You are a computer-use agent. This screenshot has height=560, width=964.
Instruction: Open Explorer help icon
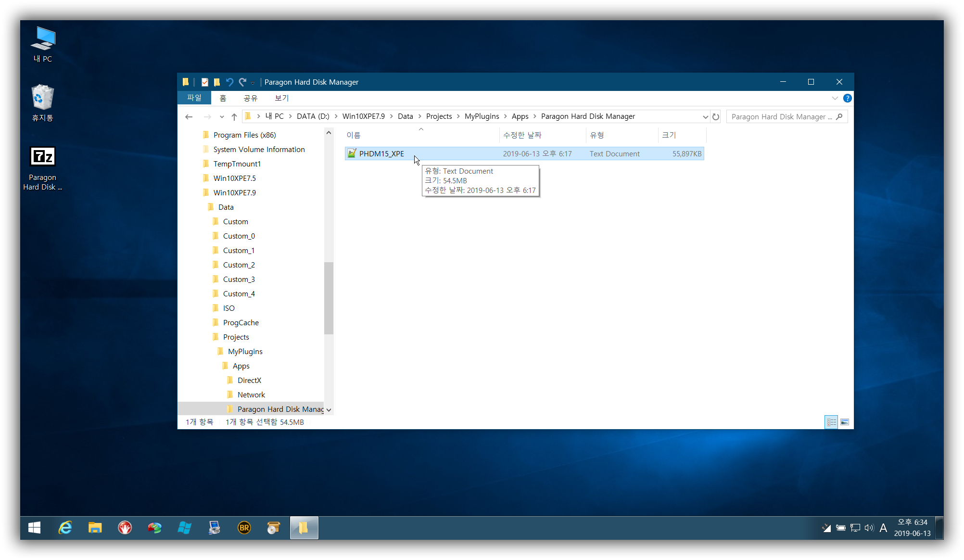(x=848, y=98)
